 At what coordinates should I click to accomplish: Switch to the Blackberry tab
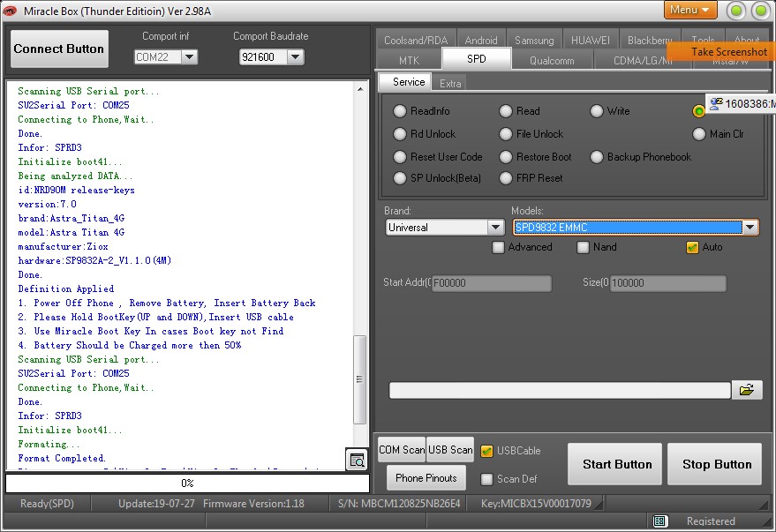(650, 40)
